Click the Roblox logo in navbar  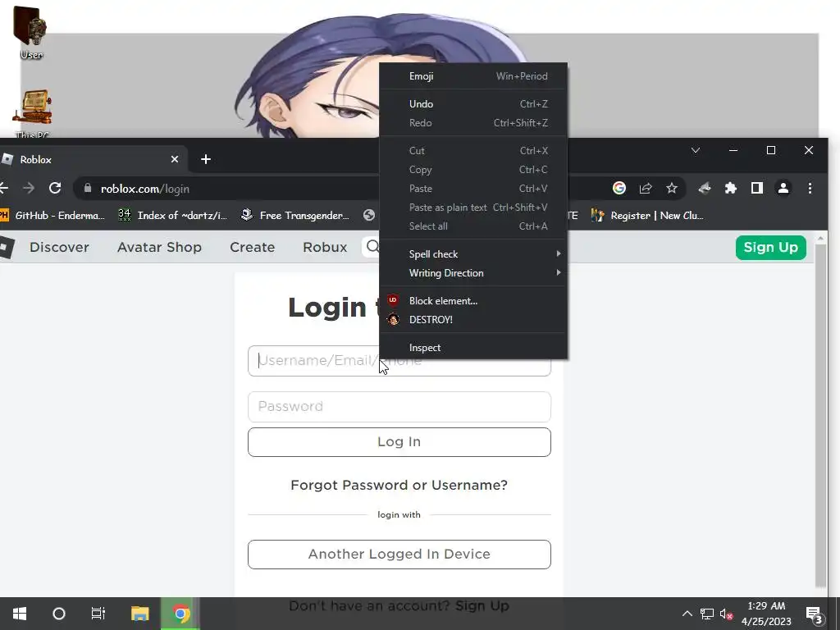pos(7,247)
